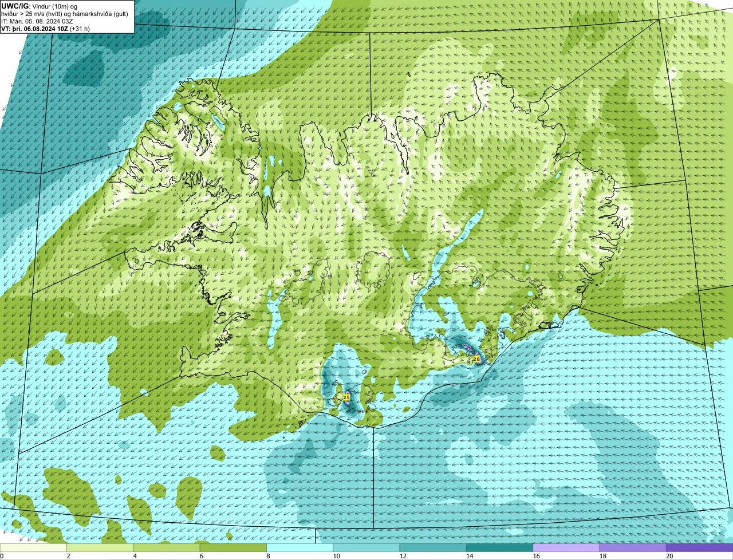The image size is (733, 560).
Task: Click the '10' label on the wind scale
Action: [x=336, y=556]
